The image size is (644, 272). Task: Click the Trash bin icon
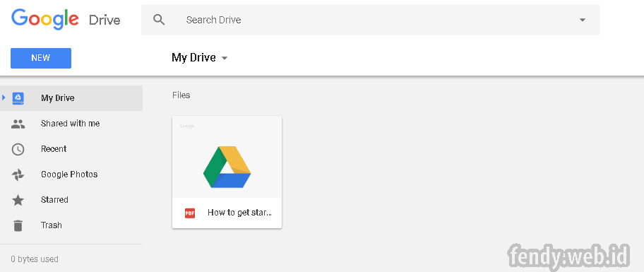[18, 225]
